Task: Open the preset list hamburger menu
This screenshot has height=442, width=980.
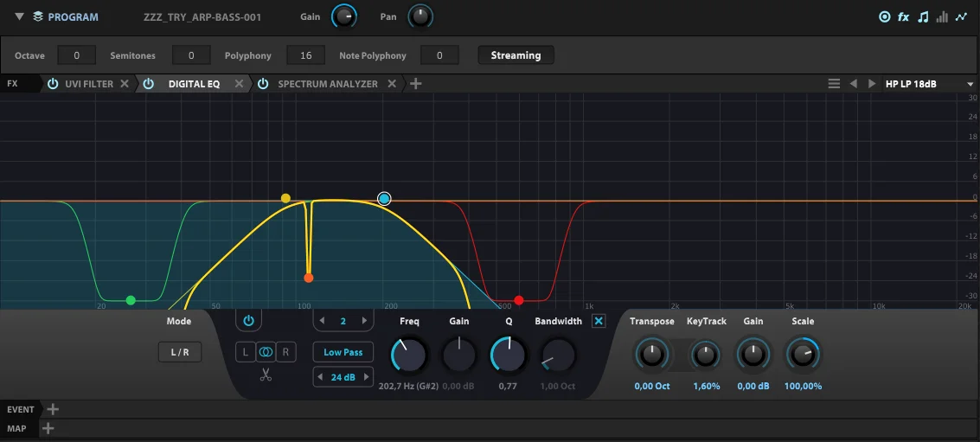Action: click(834, 83)
